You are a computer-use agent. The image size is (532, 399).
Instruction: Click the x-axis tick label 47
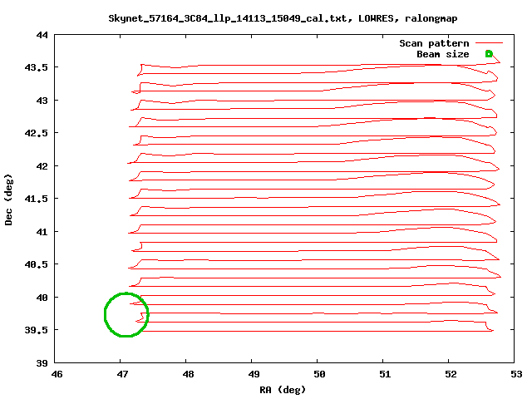pyautogui.click(x=122, y=374)
